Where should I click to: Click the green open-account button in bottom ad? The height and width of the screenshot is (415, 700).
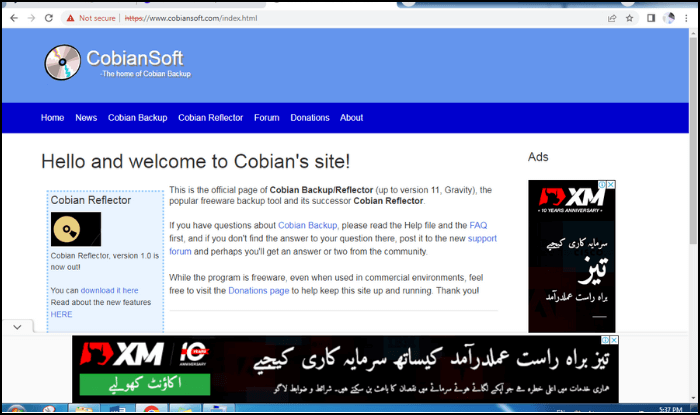pos(145,384)
